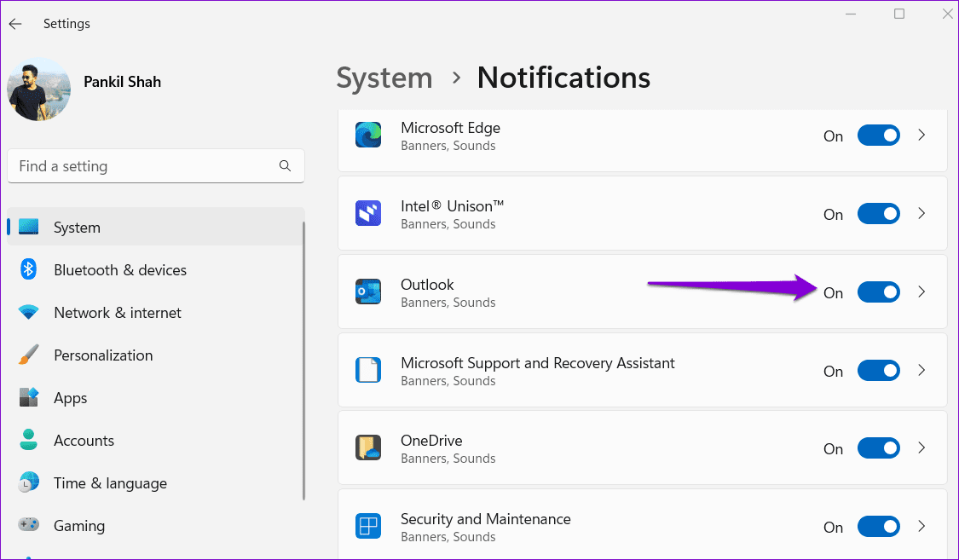Click the Pankil Shah account name
959x560 pixels.
[122, 82]
